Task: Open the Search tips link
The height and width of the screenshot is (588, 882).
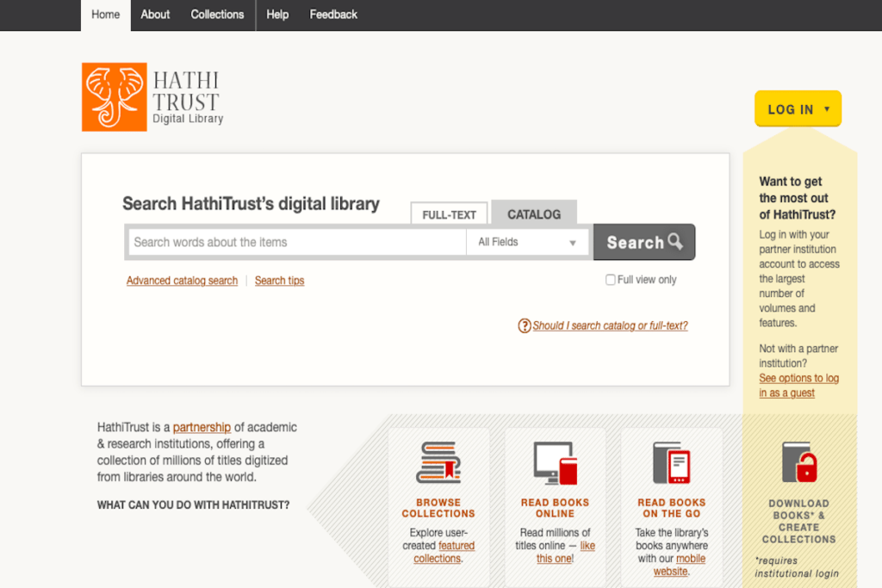Action: pos(279,281)
